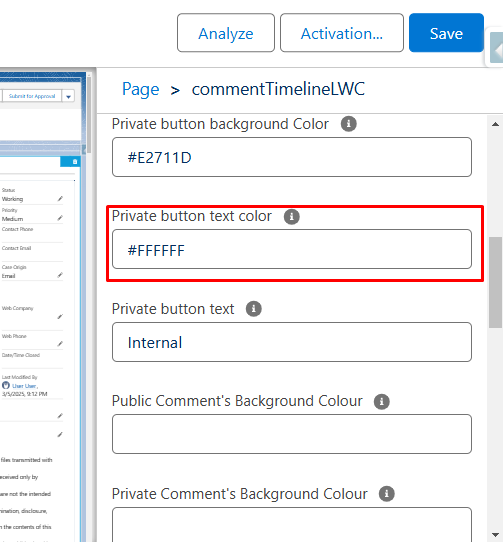Viewport: 503px width, 542px height.
Task: Click the scrollbar up arrow in properties panel
Action: pos(495,124)
